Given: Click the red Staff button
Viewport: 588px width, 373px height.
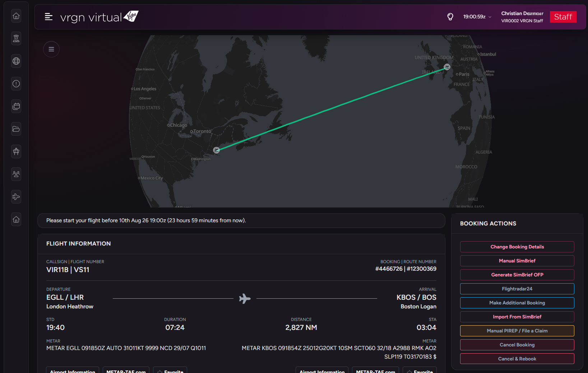Looking at the screenshot, I should coord(563,17).
